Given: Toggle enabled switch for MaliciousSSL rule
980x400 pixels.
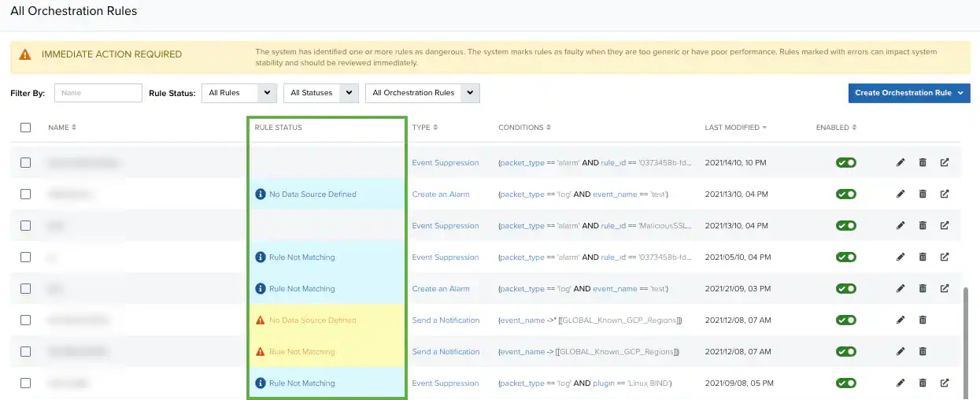Looking at the screenshot, I should pyautogui.click(x=846, y=226).
